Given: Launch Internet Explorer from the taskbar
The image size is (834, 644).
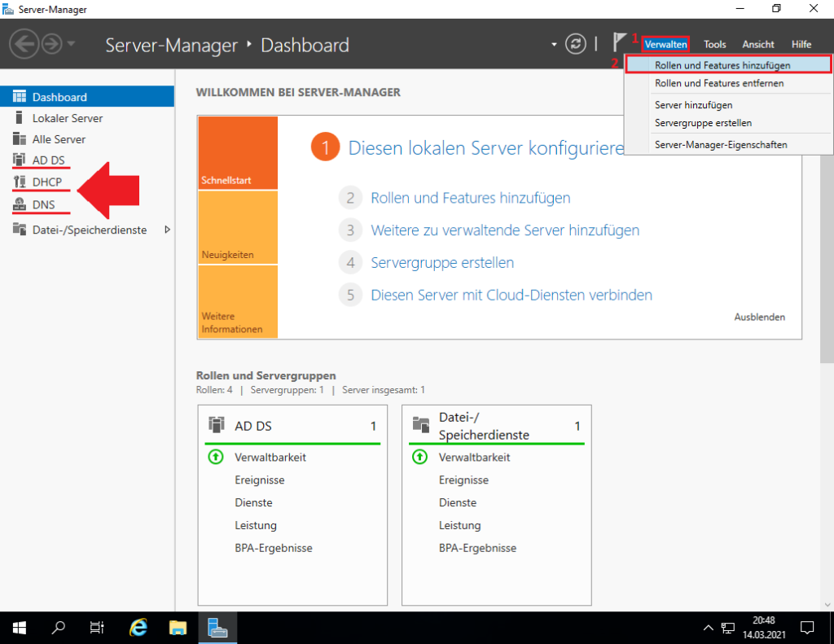Looking at the screenshot, I should (x=138, y=628).
